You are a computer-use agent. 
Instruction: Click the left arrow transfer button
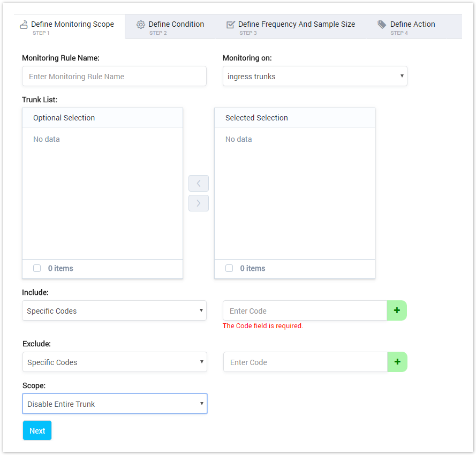(199, 184)
